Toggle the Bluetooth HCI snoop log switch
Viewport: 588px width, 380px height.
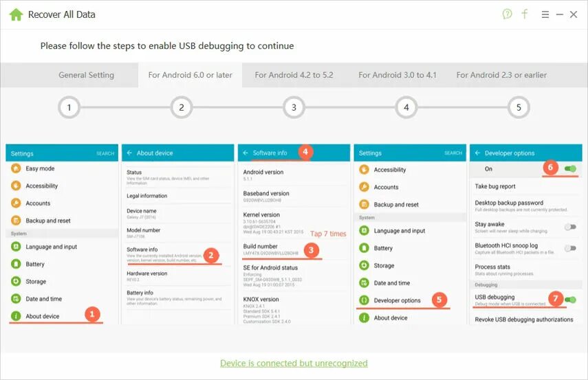[570, 248]
